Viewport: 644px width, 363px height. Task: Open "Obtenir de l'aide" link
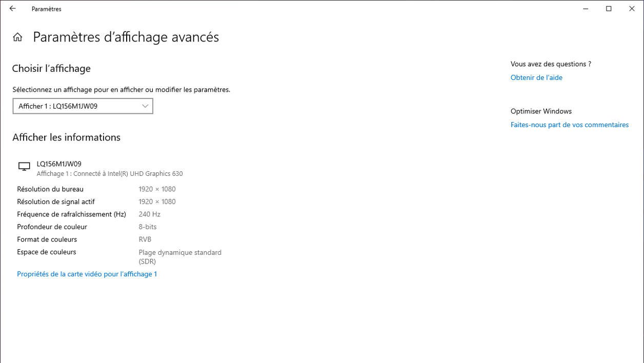pos(536,77)
